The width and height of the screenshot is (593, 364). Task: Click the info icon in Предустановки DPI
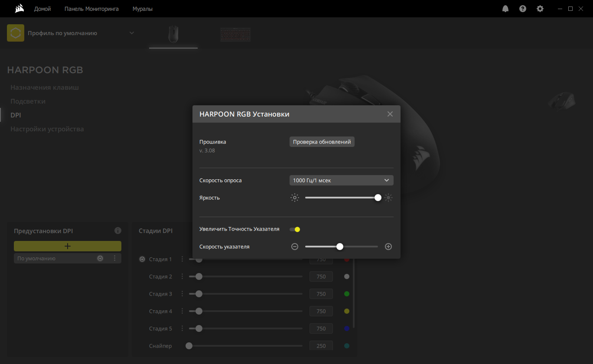click(118, 231)
